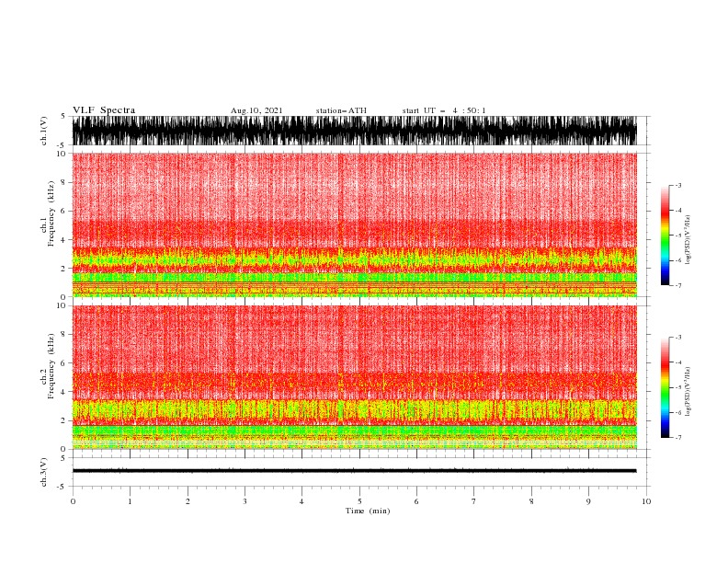This screenshot has width=728, height=563.
Task: Click time axis tick label "6"
Action: tap(416, 501)
